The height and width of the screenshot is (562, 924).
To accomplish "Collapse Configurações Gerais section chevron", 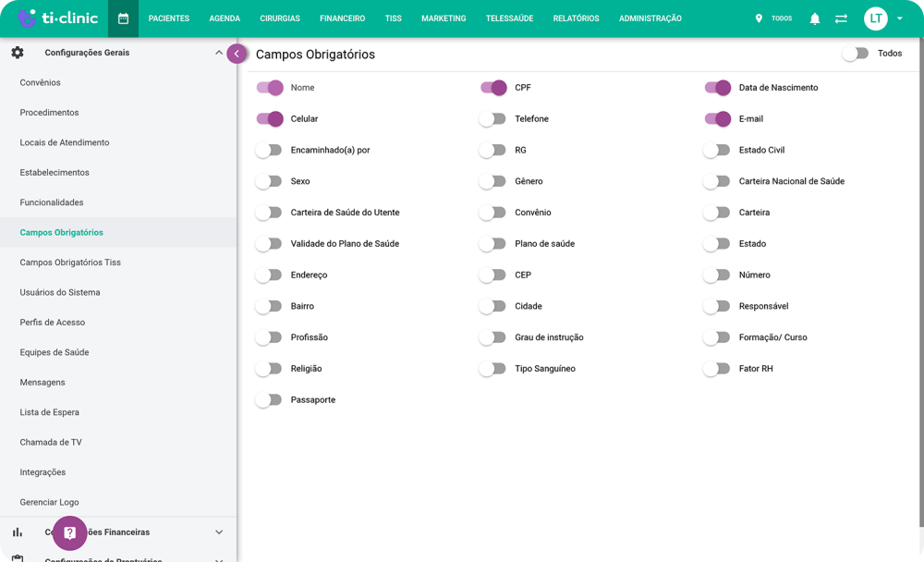I will [x=219, y=53].
